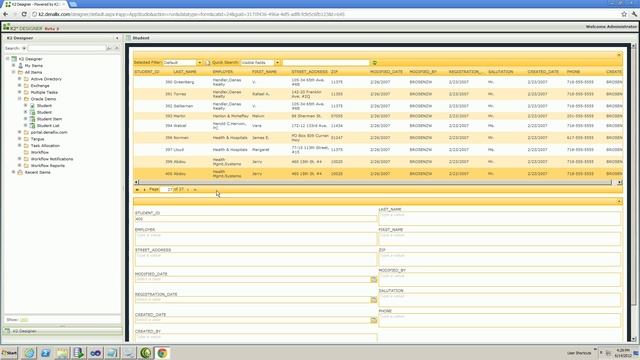Image resolution: width=640 pixels, height=360 pixels.
Task: Select Student Item in tree
Action: [49, 119]
